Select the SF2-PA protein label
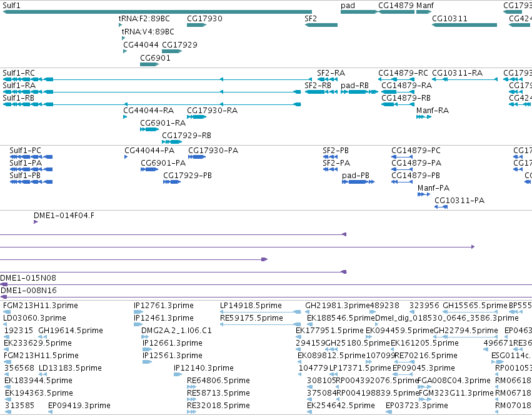 tap(336, 163)
